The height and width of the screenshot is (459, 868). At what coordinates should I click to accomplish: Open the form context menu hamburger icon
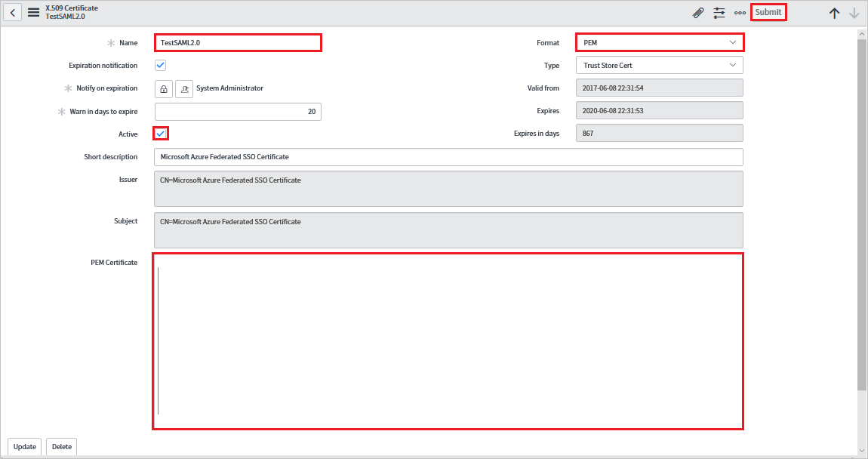(32, 12)
